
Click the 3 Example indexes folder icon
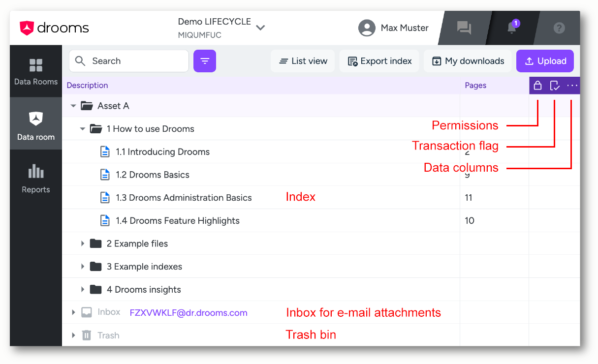(x=96, y=267)
